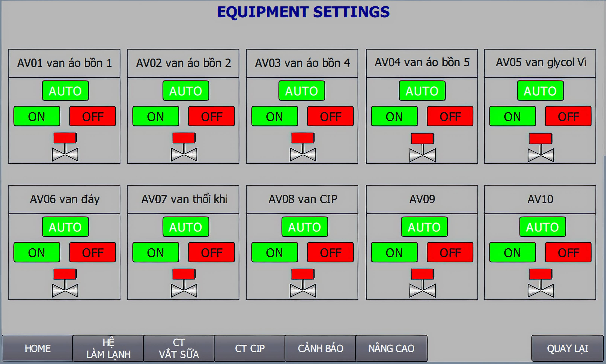The height and width of the screenshot is (364, 606).
Task: Open the HỆ LÀM LẠNH screen
Action: tap(108, 348)
